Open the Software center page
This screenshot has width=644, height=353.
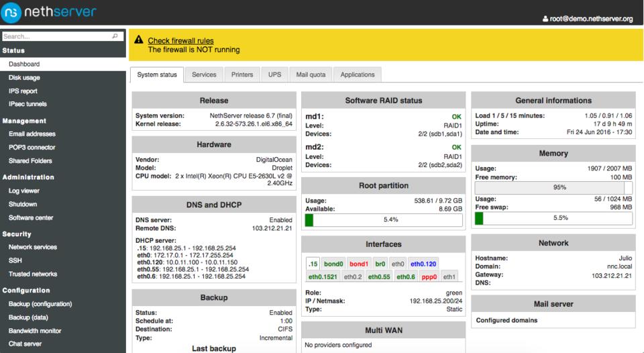31,217
